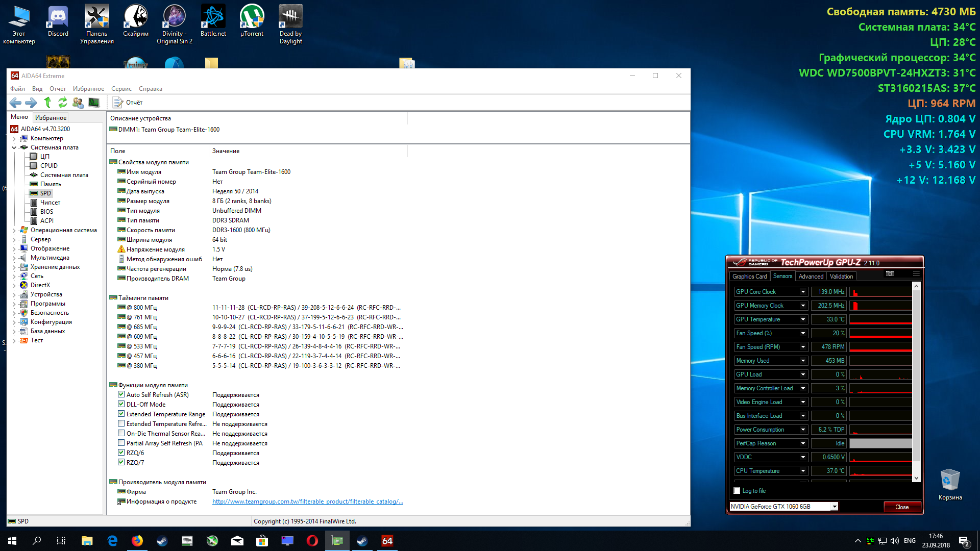The image size is (980, 551).
Task: Click the blue Back arrow toolbar icon
Action: 15,103
